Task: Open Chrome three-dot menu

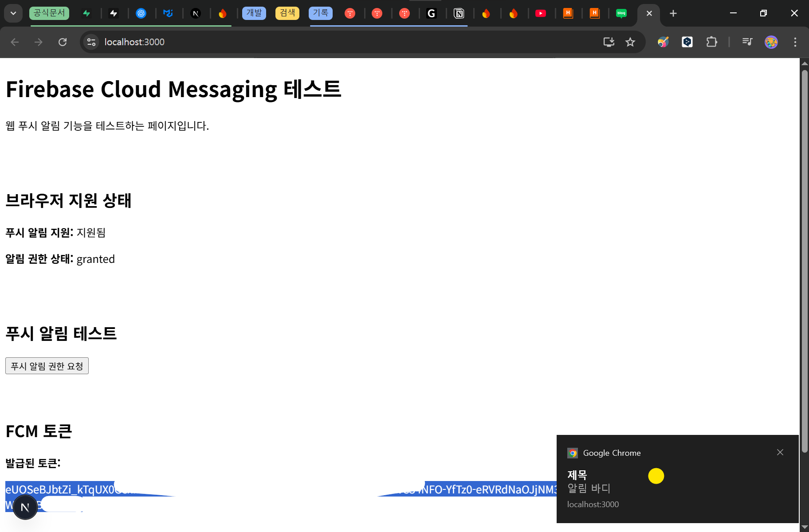Action: click(795, 42)
